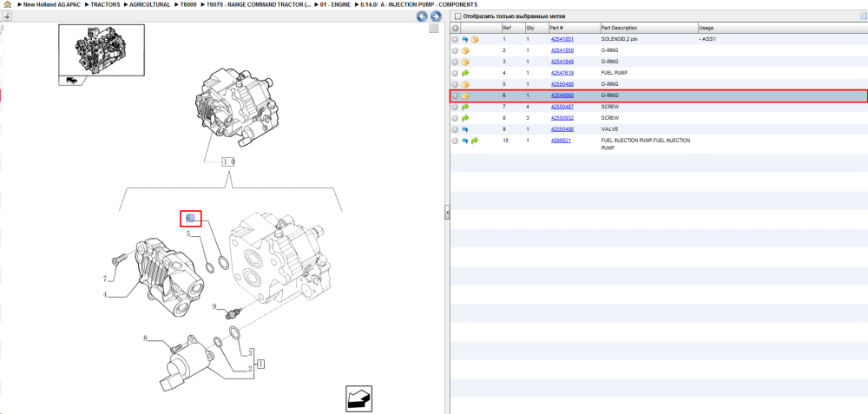The image size is (868, 414).
Task: Click green arrow in FUEL INJECTION PUMP row
Action: click(475, 141)
